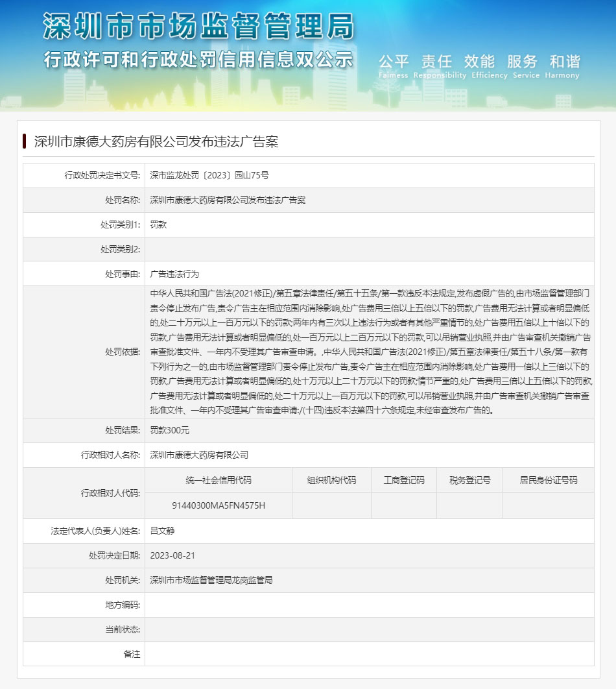The image size is (616, 689).
Task: Click the 行政相对人名称 label
Action: (110, 455)
